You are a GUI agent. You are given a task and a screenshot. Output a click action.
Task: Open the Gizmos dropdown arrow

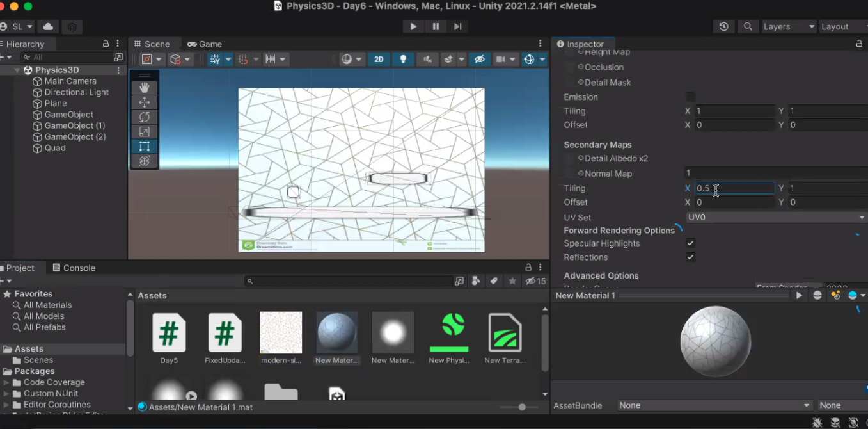pyautogui.click(x=542, y=60)
